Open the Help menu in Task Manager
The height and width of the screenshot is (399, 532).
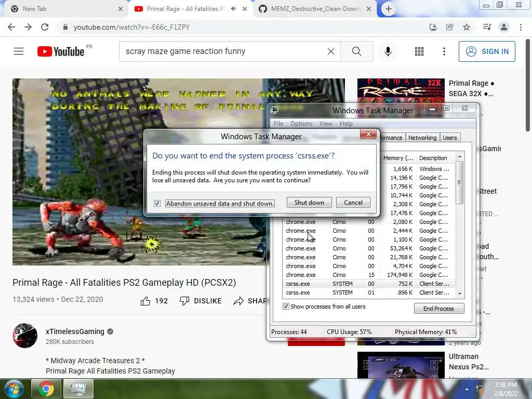tap(346, 124)
